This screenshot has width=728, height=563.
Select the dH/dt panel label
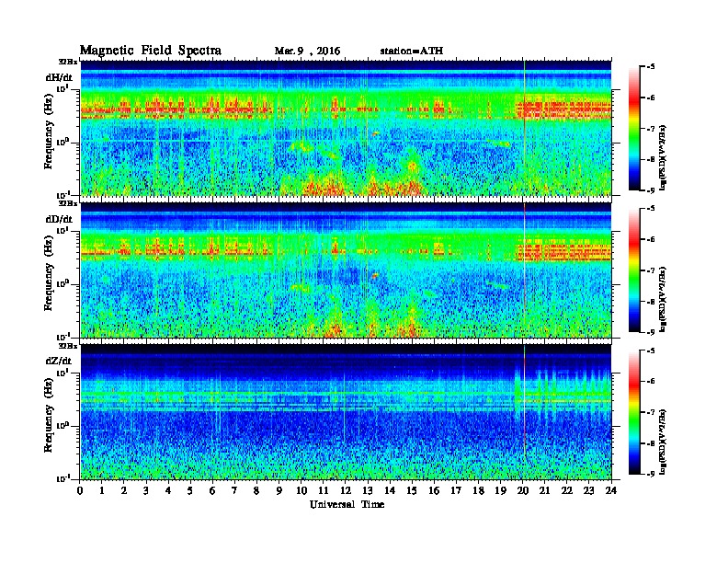coord(59,77)
